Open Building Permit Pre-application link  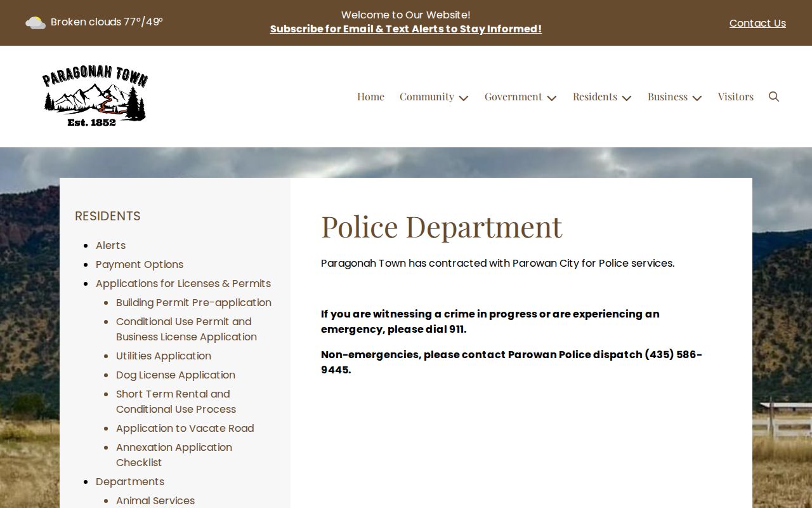click(x=193, y=302)
